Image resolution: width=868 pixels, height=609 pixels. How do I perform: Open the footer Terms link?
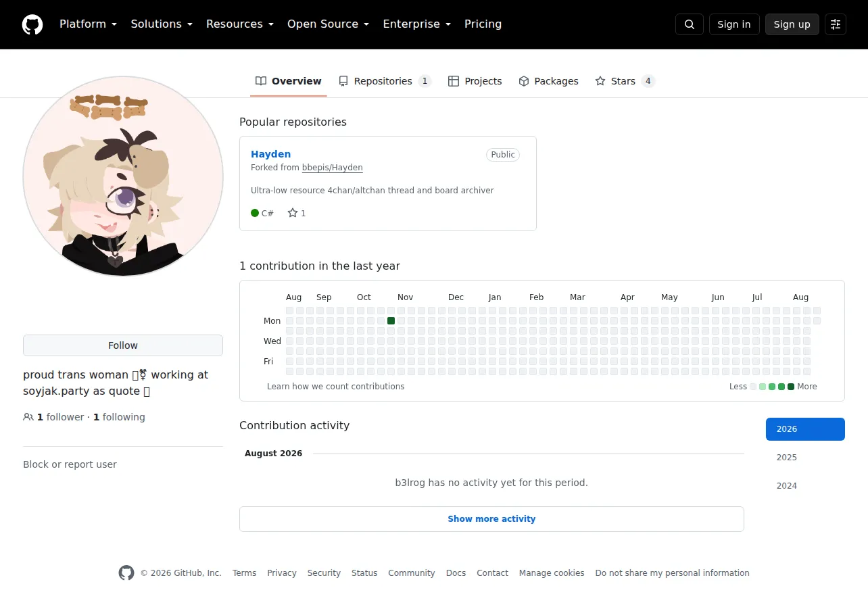244,573
